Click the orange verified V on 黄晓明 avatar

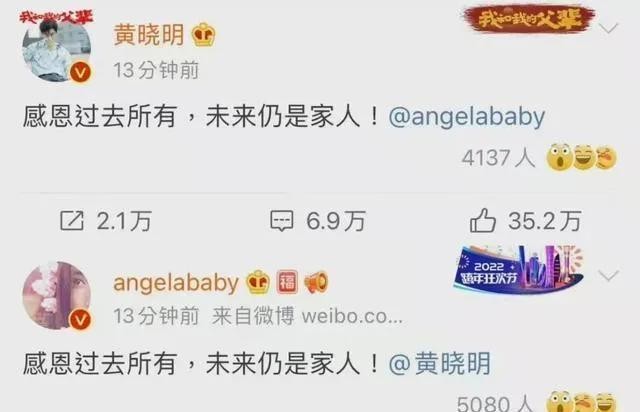(x=80, y=73)
